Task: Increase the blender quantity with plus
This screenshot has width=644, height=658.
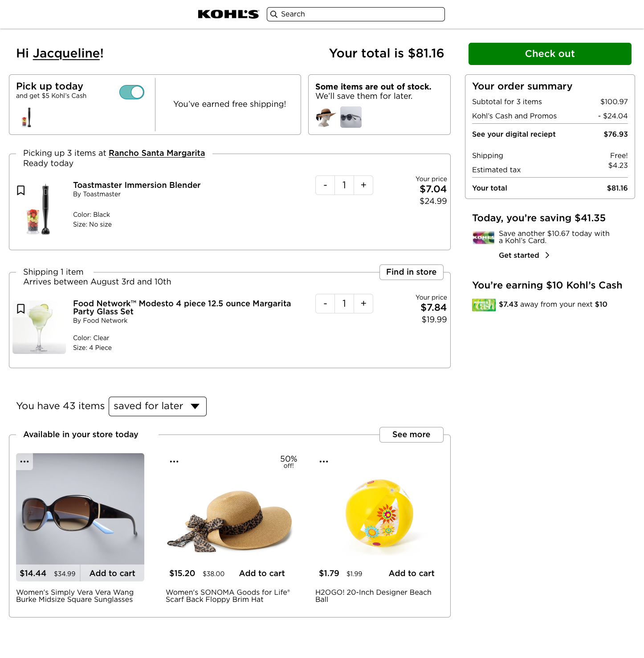Action: [363, 185]
